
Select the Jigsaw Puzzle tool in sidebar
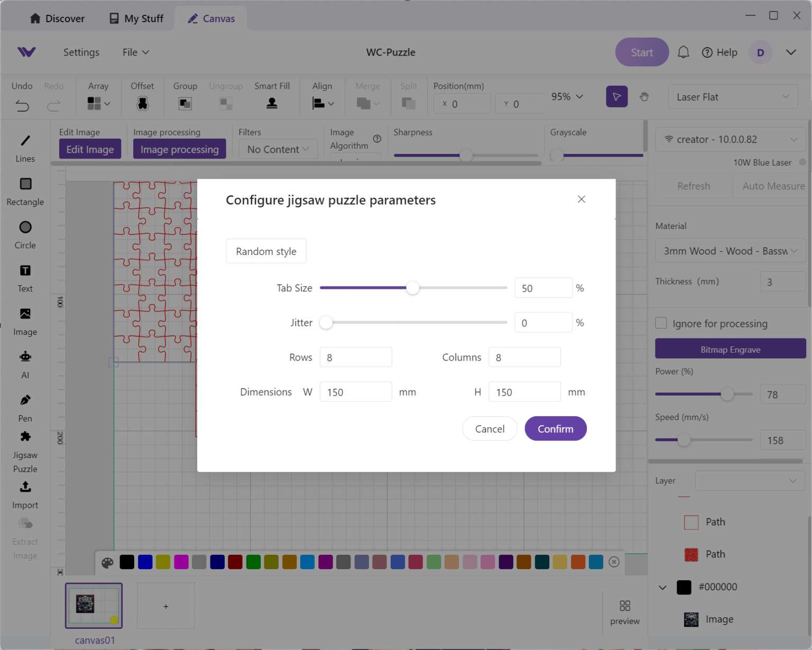25,437
